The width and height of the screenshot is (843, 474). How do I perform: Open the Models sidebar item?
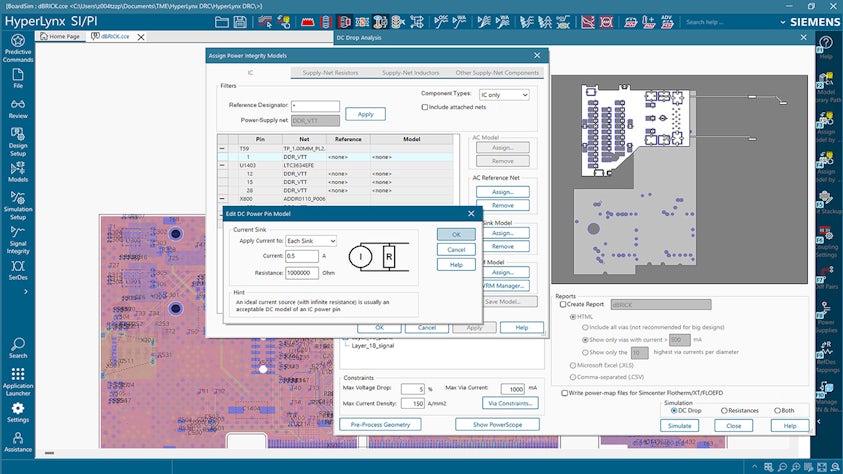coord(18,172)
